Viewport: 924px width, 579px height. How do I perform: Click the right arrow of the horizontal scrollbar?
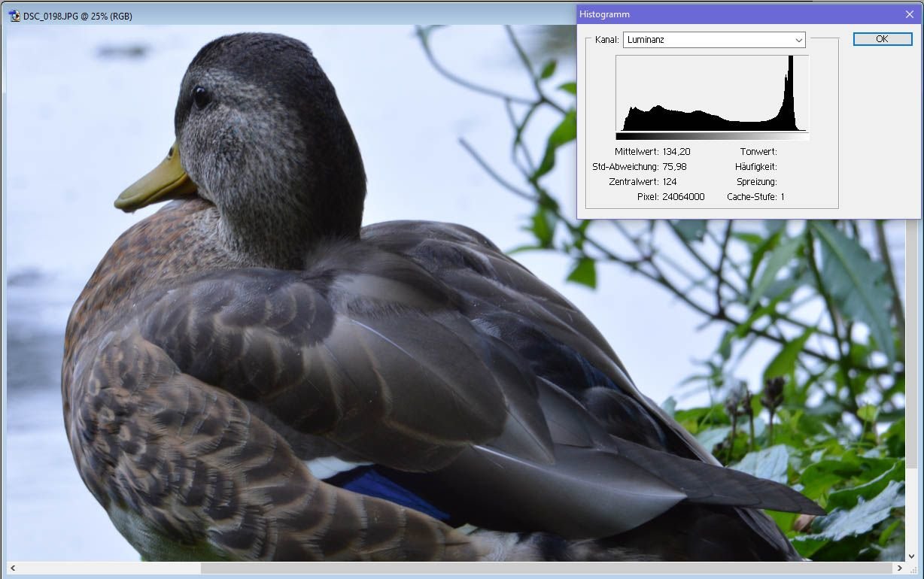[898, 568]
